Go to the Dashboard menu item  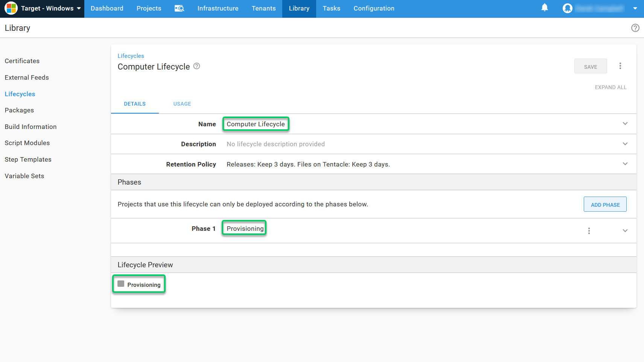click(107, 8)
